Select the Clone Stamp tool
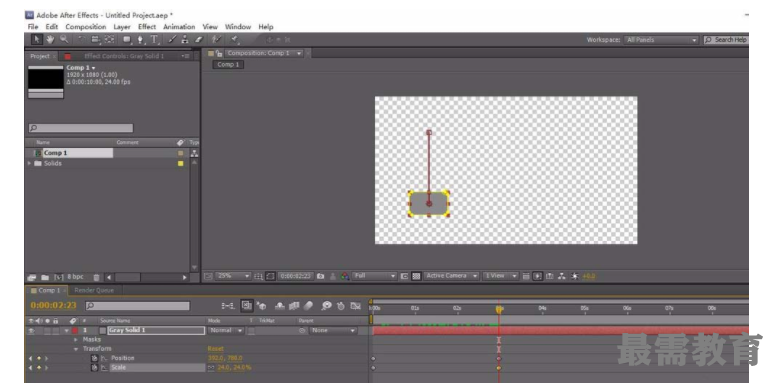Image resolution: width=769 pixels, height=389 pixels. click(x=185, y=39)
